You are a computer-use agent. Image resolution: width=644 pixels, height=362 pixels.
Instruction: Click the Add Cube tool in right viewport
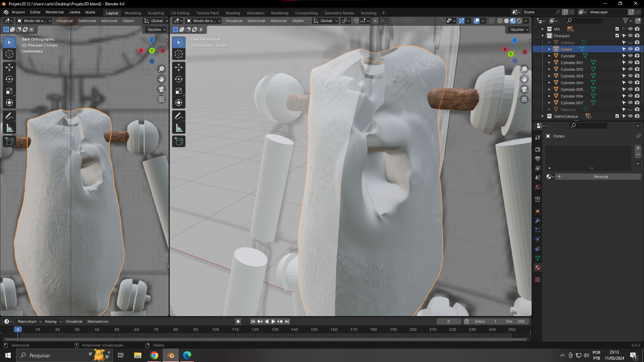pyautogui.click(x=179, y=141)
